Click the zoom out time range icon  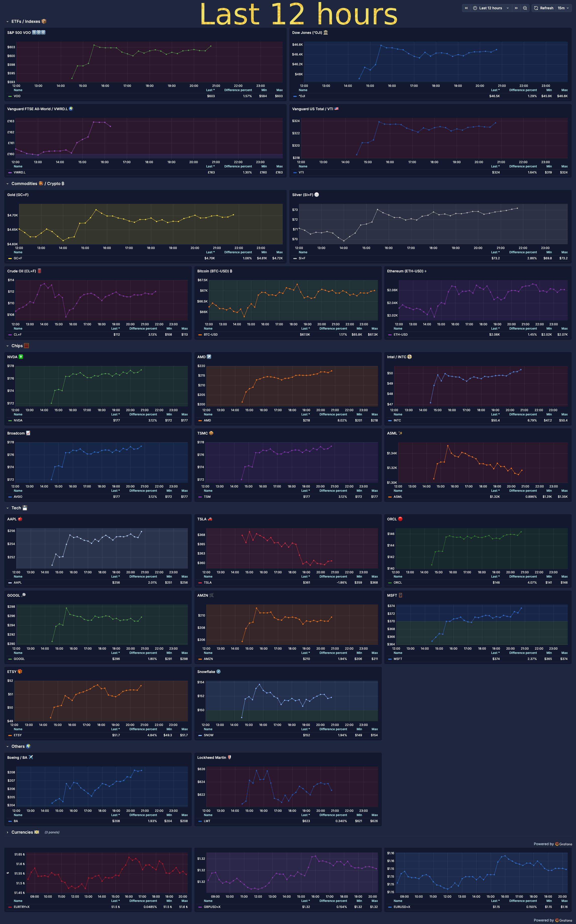tap(525, 8)
